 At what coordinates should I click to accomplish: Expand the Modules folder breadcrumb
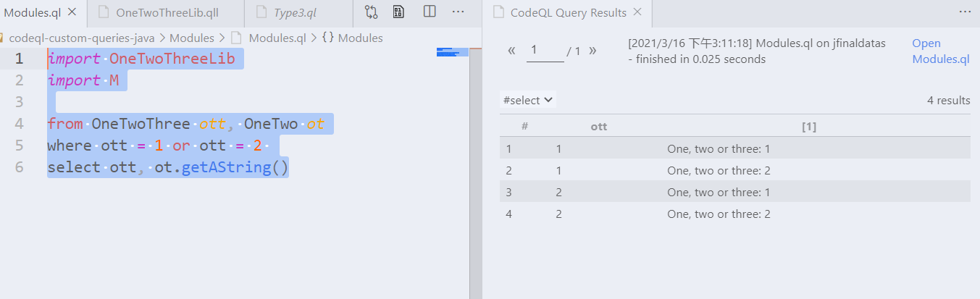[192, 38]
